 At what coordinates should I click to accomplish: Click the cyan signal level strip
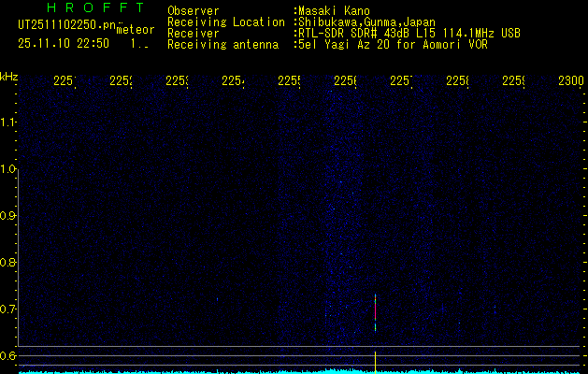300,372
